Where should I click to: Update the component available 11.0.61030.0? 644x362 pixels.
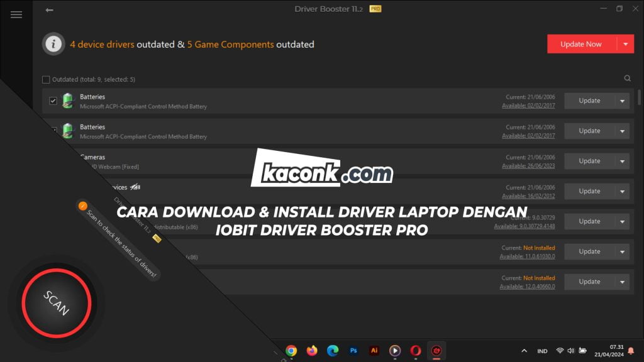[x=589, y=251]
